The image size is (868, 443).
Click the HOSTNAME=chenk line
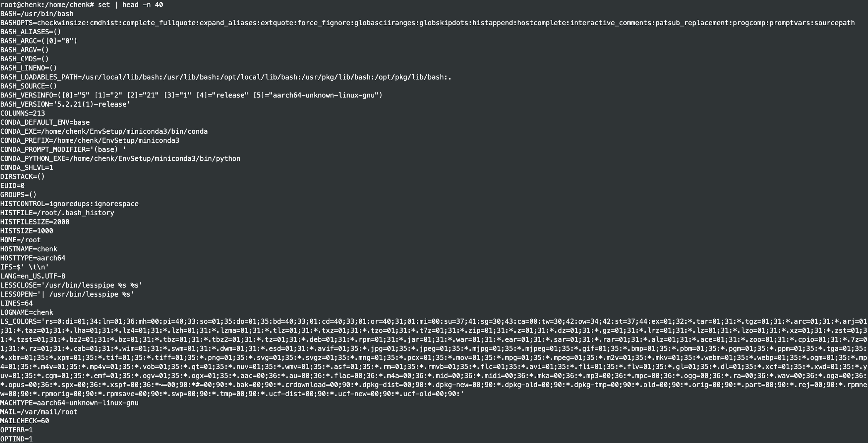pyautogui.click(x=29, y=249)
